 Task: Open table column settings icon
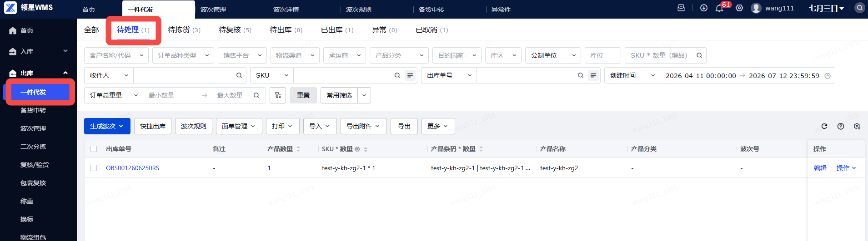[x=857, y=126]
